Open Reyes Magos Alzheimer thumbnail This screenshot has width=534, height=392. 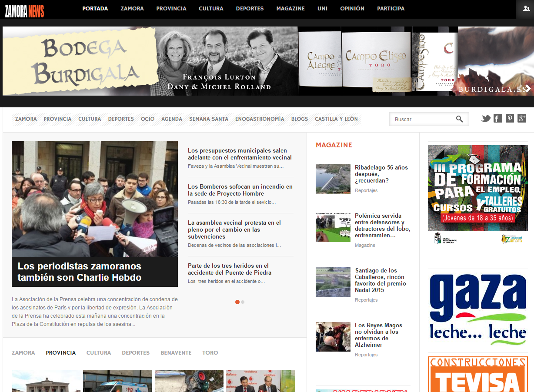[x=333, y=336]
